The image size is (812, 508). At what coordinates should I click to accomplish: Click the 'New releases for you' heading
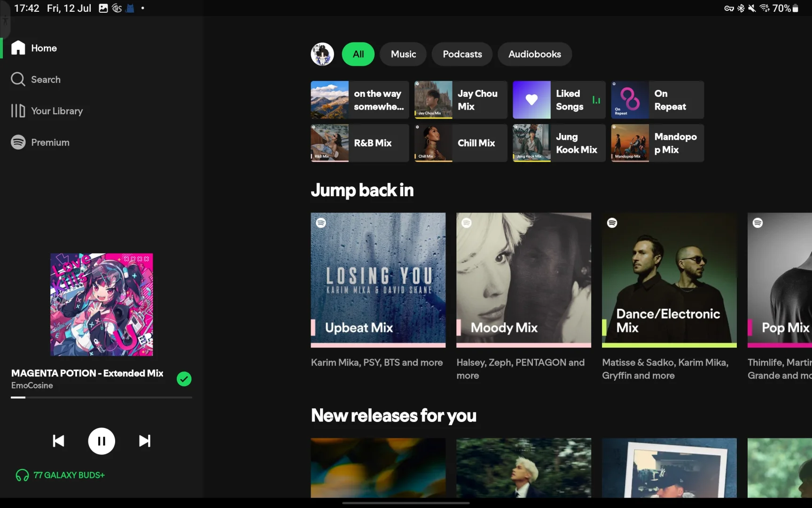394,415
